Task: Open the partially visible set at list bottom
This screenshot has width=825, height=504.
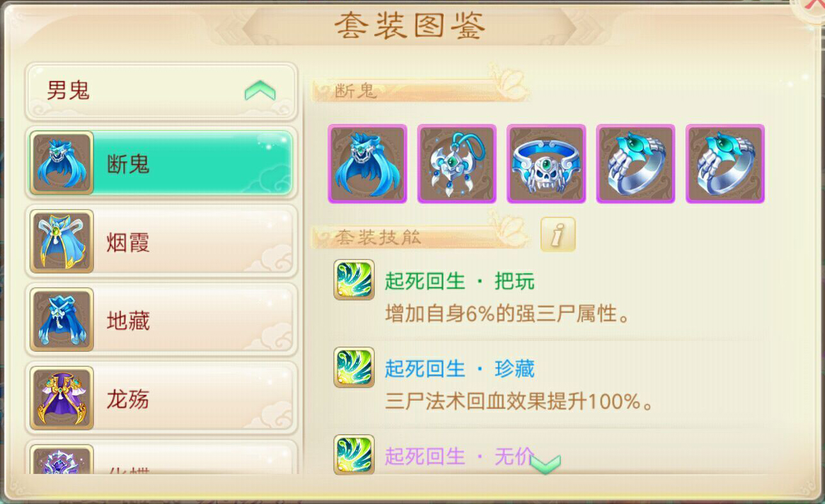Action: click(161, 458)
